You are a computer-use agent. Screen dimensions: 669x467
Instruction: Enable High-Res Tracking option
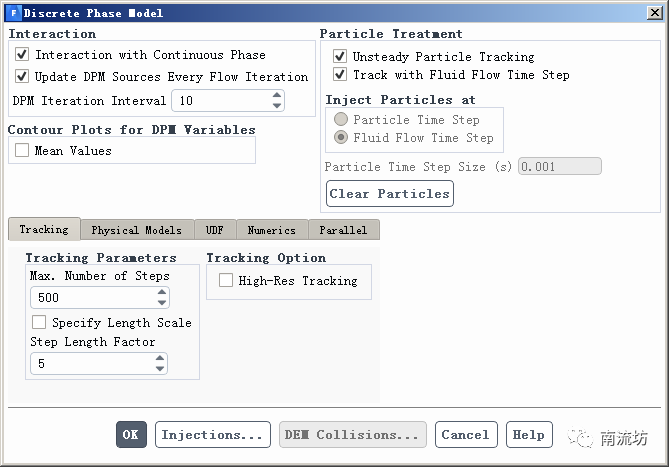point(225,281)
